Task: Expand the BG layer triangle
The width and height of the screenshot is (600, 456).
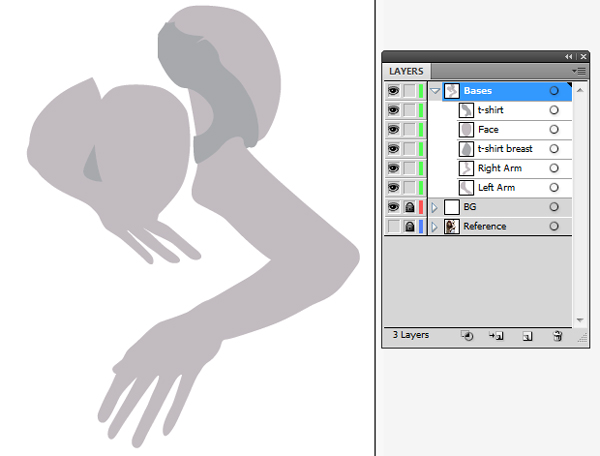Action: pos(434,207)
